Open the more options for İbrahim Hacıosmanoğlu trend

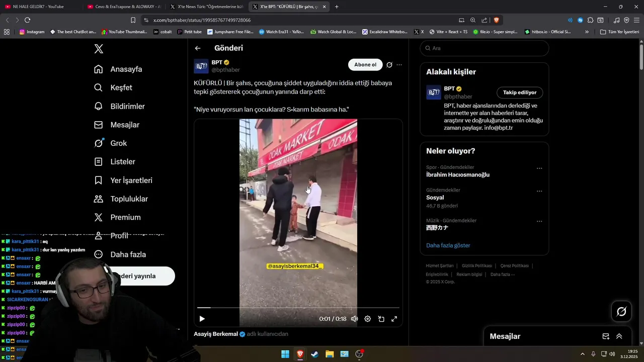tap(539, 168)
